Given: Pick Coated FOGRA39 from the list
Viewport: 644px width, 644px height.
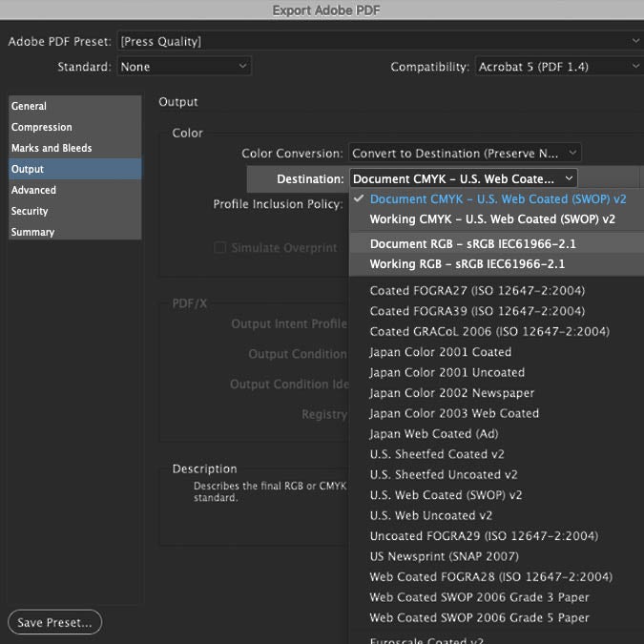Looking at the screenshot, I should (x=477, y=311).
